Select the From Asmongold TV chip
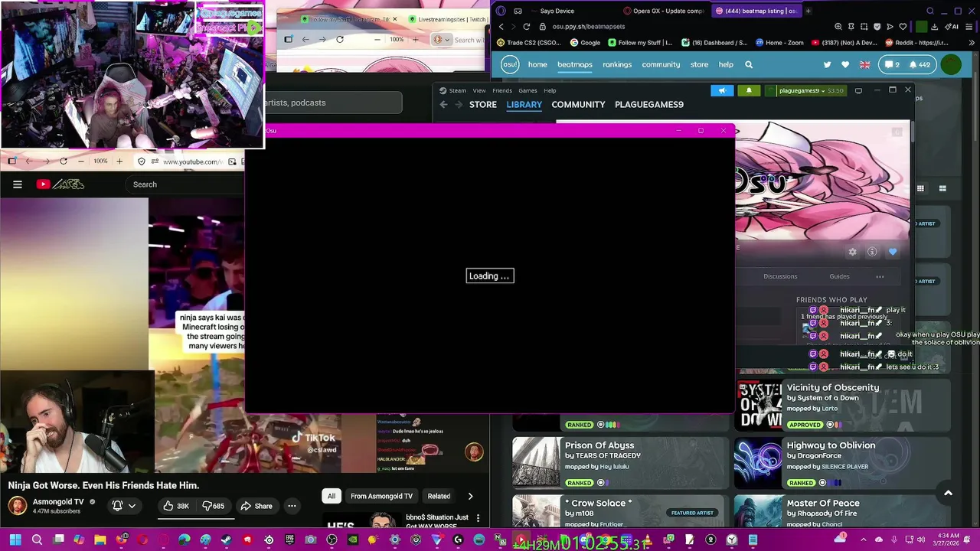The height and width of the screenshot is (551, 980). pos(381,496)
